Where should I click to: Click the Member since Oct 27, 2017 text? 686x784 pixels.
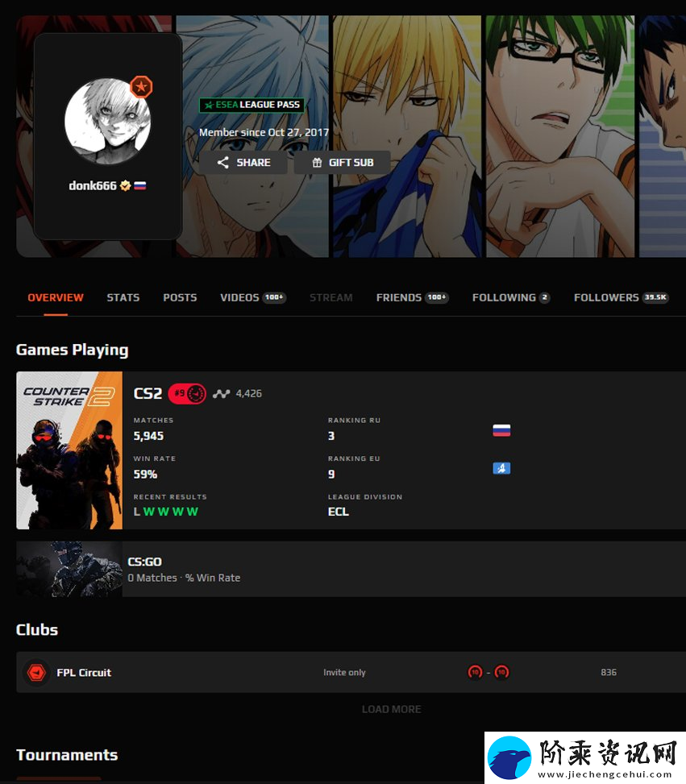point(264,132)
